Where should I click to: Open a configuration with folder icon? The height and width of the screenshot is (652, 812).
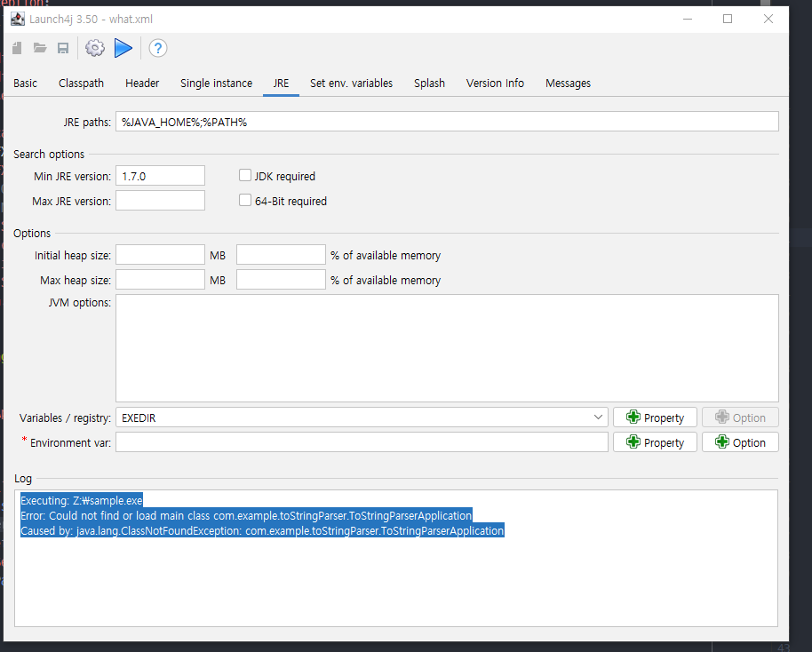(x=40, y=48)
